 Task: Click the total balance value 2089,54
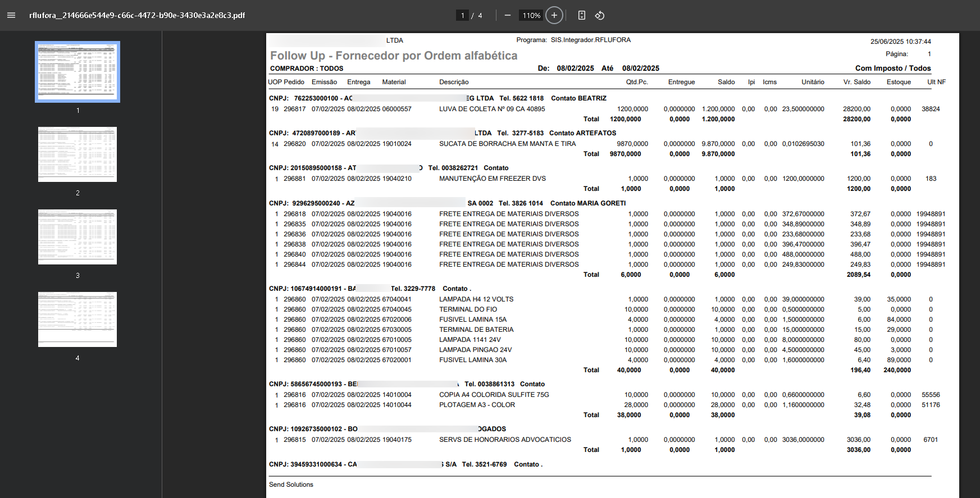[859, 275]
